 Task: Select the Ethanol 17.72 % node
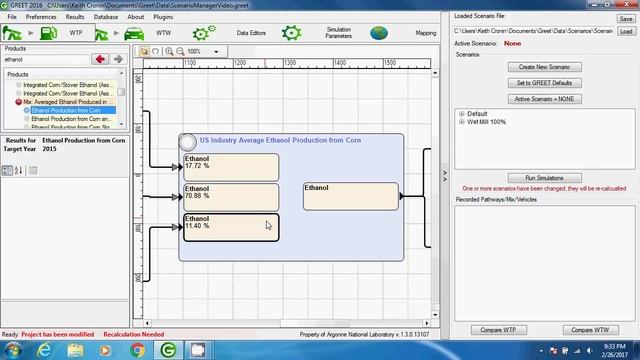[231, 167]
